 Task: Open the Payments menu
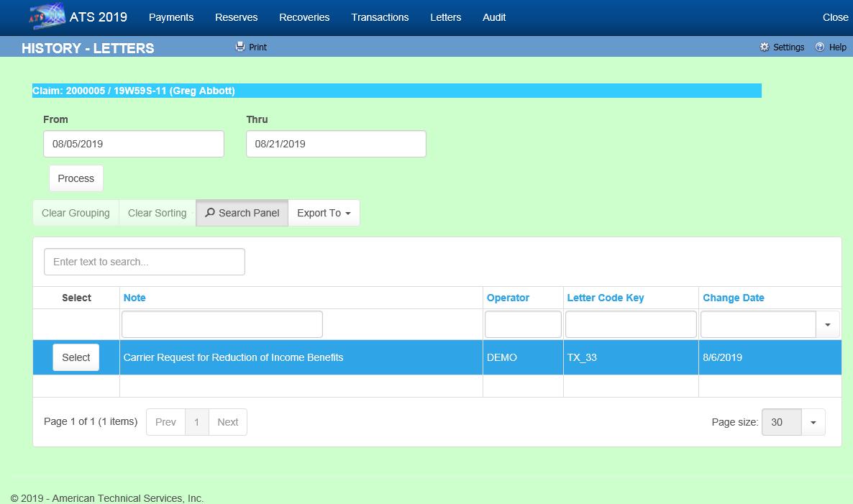click(171, 17)
